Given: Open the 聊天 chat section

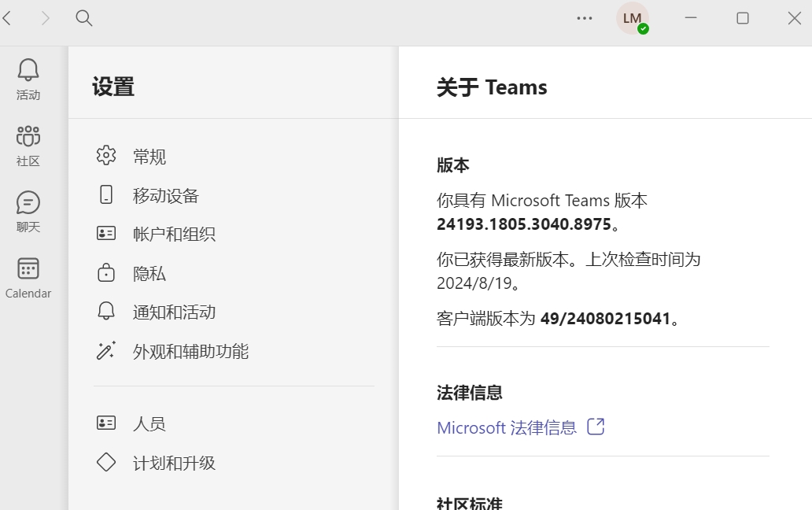Looking at the screenshot, I should [x=28, y=212].
